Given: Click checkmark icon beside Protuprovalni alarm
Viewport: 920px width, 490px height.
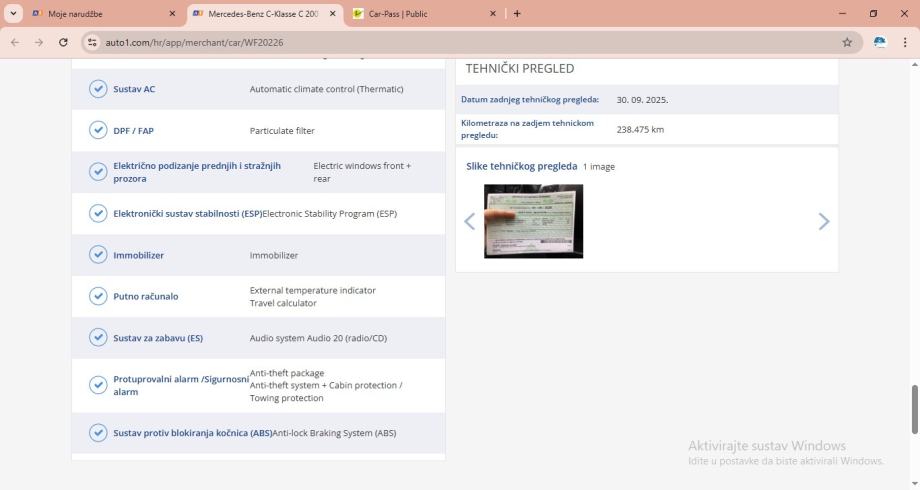Looking at the screenshot, I should (x=98, y=386).
